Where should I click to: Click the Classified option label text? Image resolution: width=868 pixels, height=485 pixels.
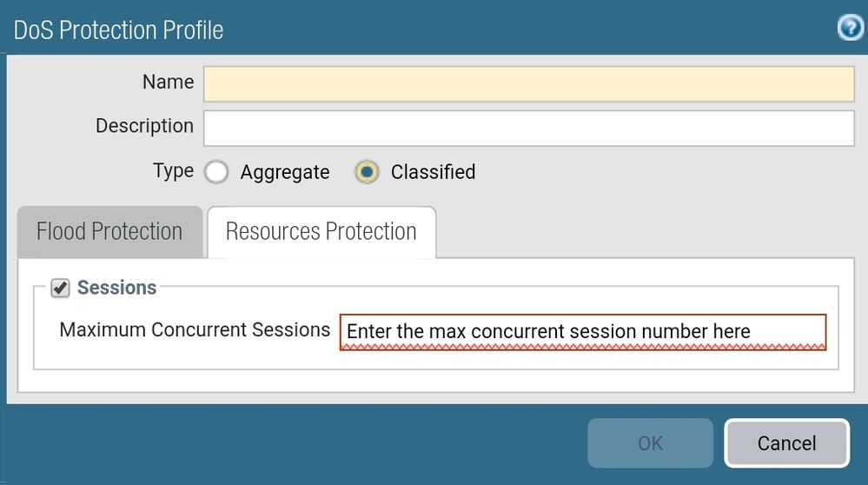coord(433,172)
